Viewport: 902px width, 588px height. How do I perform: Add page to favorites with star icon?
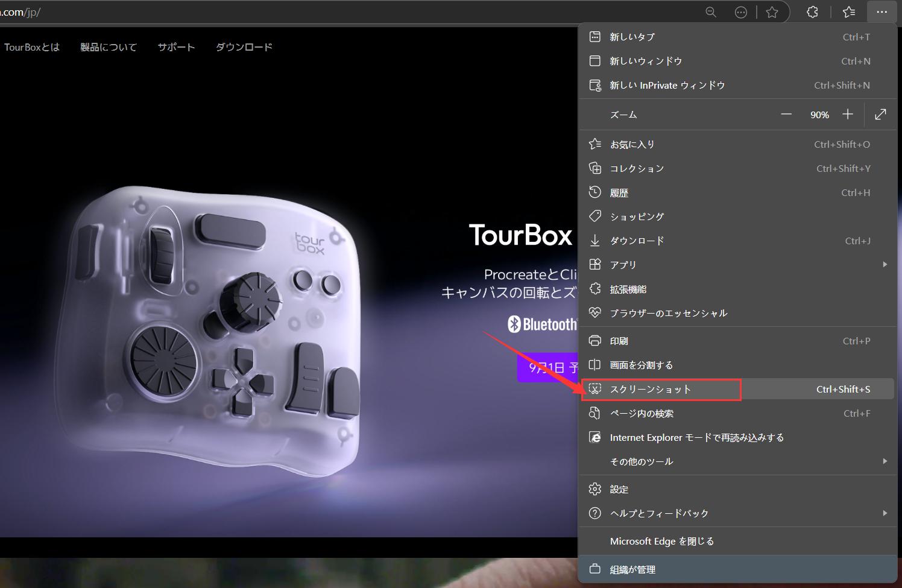772,12
